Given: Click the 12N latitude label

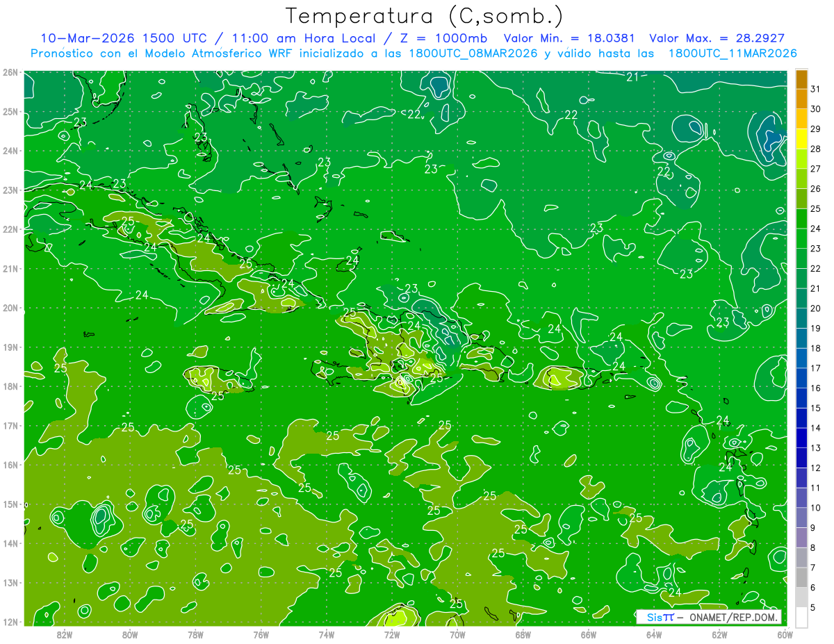Looking at the screenshot, I should point(10,622).
